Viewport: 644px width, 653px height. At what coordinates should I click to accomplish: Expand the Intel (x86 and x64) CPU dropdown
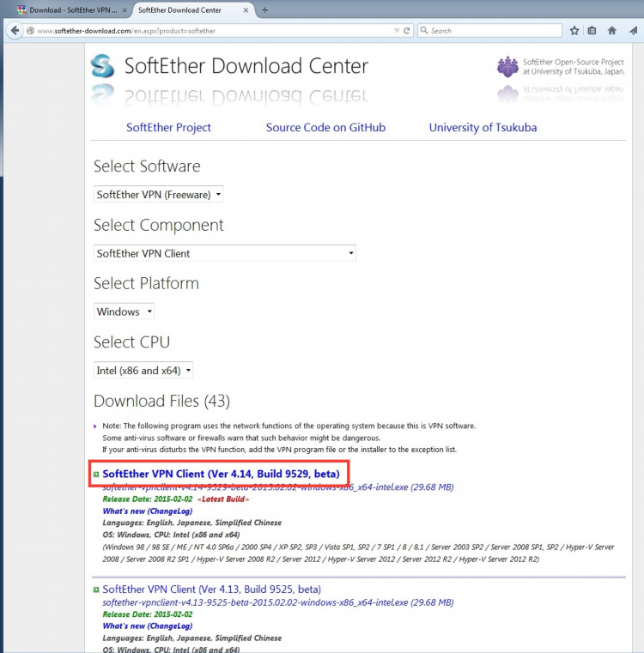[x=143, y=370]
